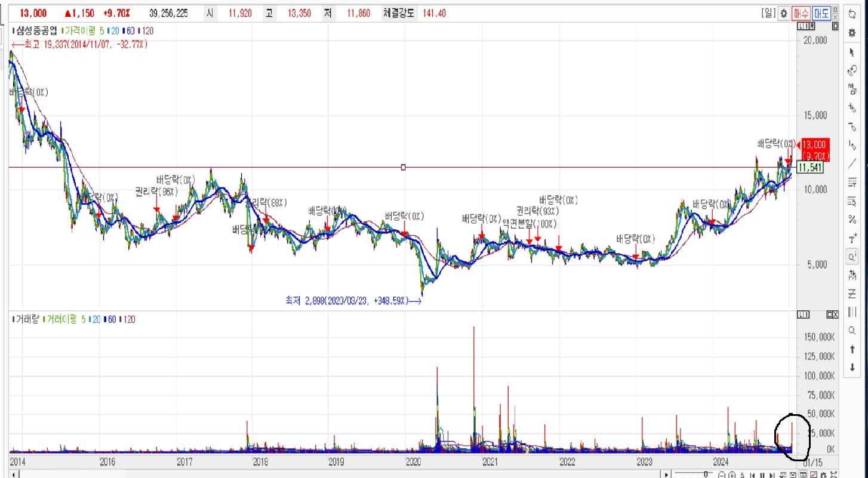The image size is (868, 478).
Task: Click the undo eraser tool
Action: point(852,71)
